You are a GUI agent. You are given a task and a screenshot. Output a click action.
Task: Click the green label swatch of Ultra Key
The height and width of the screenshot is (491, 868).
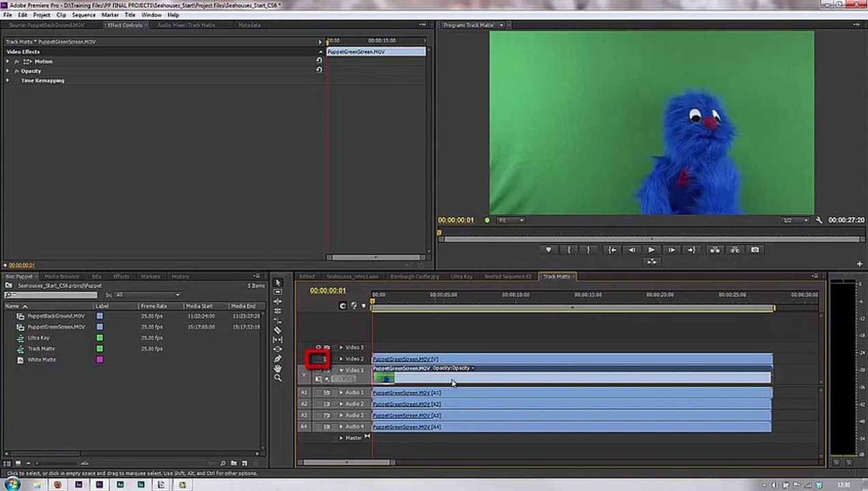pyautogui.click(x=100, y=338)
